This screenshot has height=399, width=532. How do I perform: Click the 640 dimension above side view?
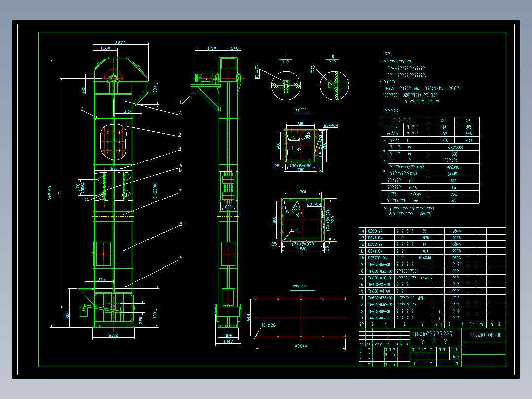[x=234, y=48]
